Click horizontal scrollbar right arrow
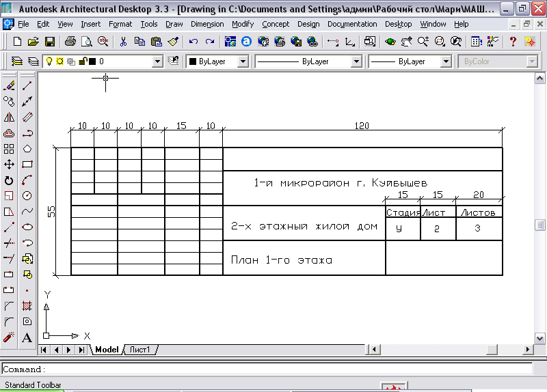547x392 pixels. (527, 349)
